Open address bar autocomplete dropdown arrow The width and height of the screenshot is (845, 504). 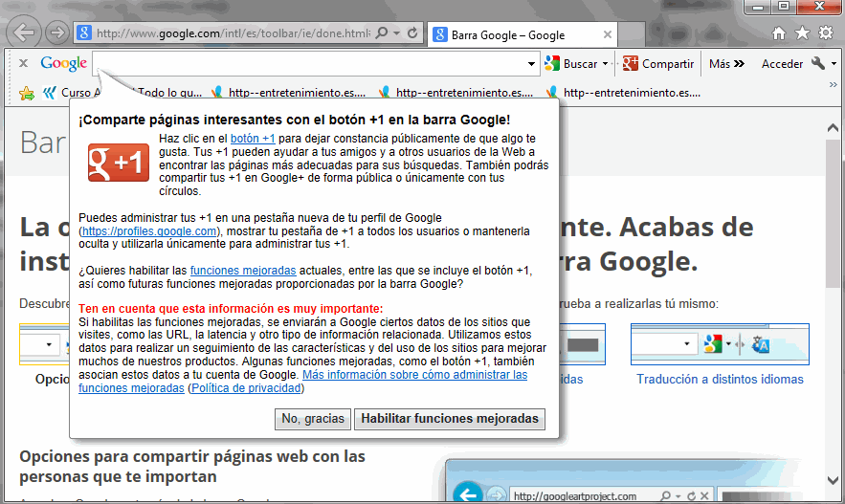point(397,33)
